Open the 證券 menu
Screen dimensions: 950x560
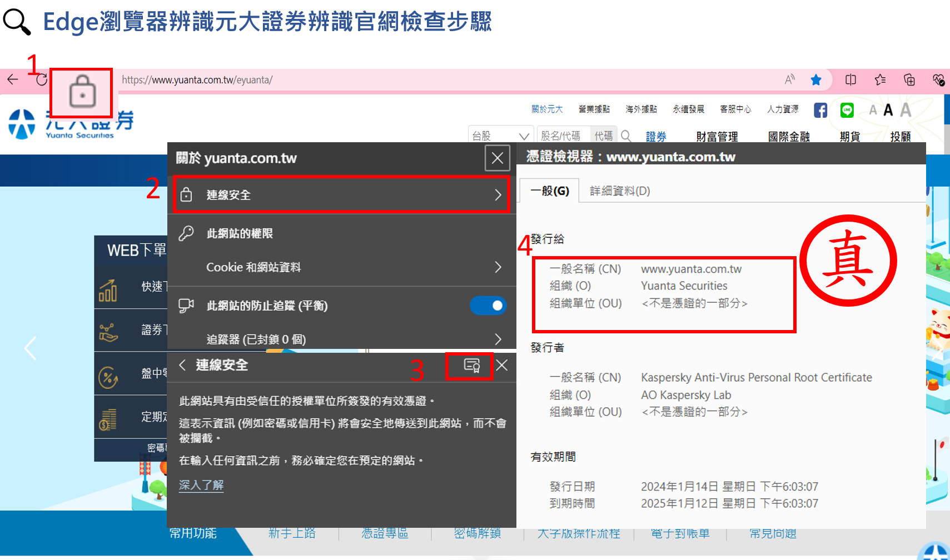pyautogui.click(x=656, y=136)
